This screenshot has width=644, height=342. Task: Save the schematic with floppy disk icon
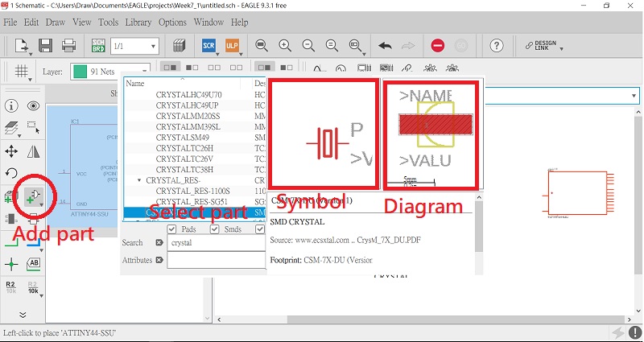45,46
